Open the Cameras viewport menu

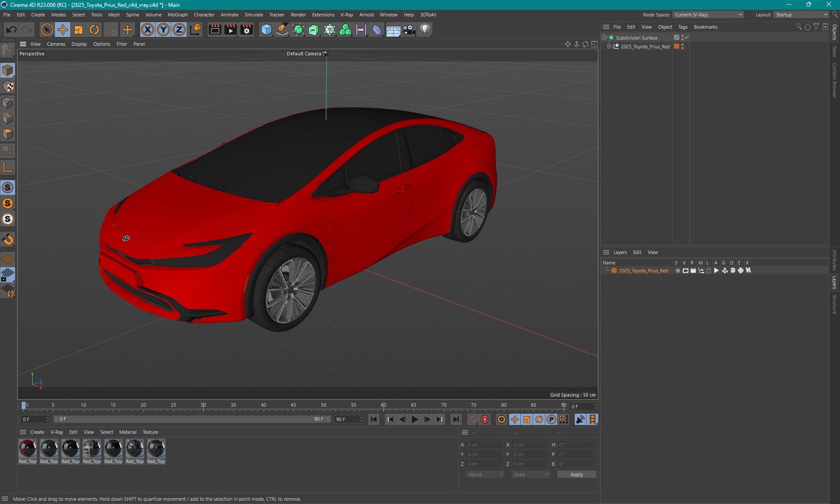[x=56, y=44]
